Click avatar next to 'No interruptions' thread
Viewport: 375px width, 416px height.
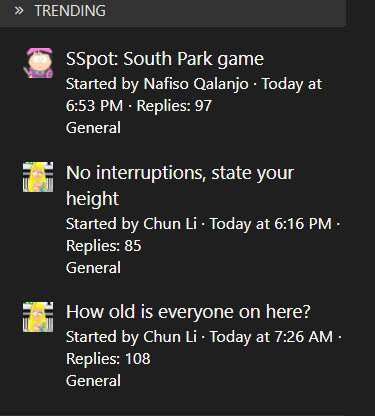[38, 177]
